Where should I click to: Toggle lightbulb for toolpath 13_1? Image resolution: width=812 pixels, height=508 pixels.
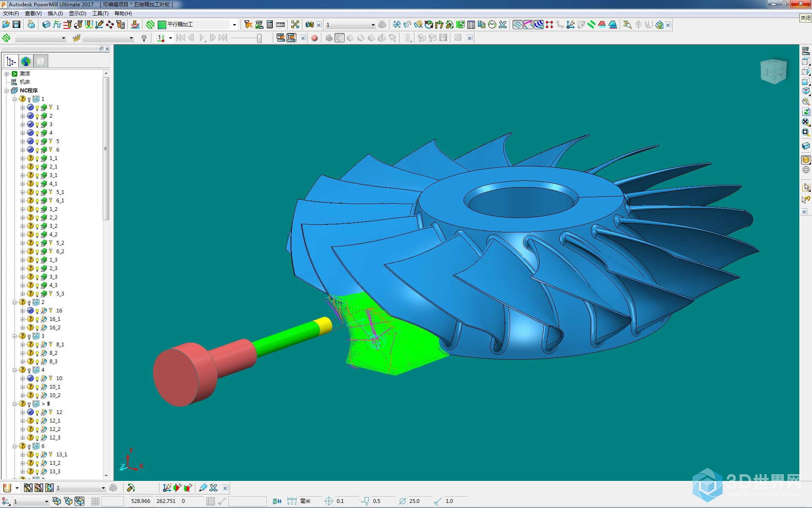point(37,455)
